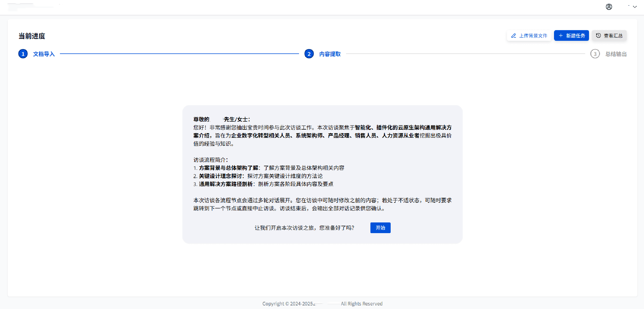This screenshot has height=309, width=644.
Task: Click step circle 1 of the progress bar
Action: [23, 54]
